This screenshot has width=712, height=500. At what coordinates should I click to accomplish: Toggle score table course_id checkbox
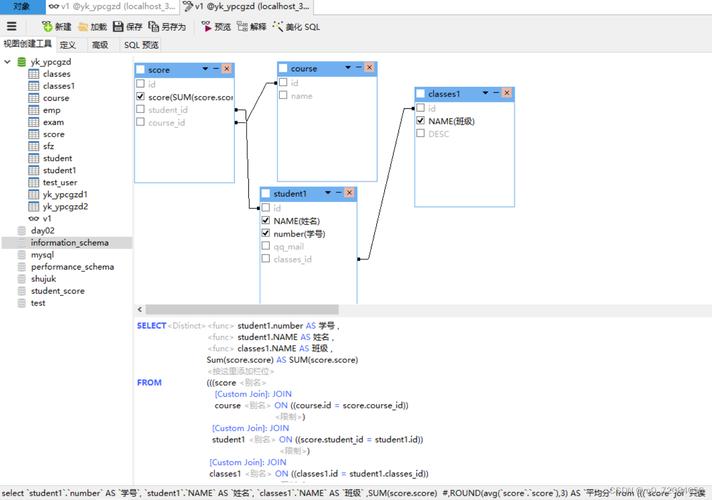pos(140,122)
